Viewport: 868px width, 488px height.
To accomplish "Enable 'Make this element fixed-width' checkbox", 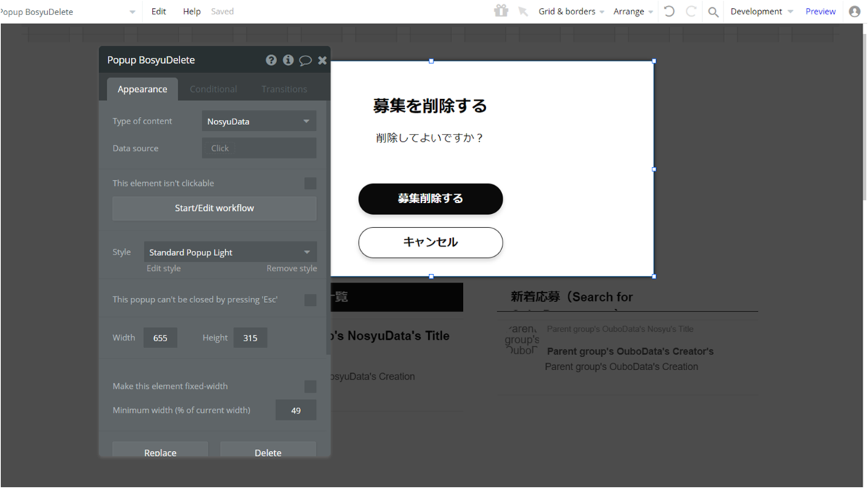I will 310,387.
